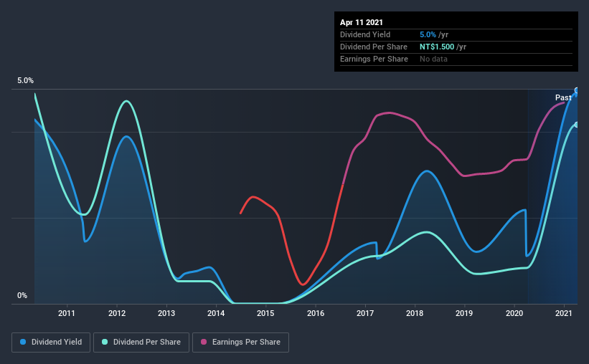Click the 5.0% Dividend Yield tooltip value
The width and height of the screenshot is (589, 364).
(x=428, y=34)
